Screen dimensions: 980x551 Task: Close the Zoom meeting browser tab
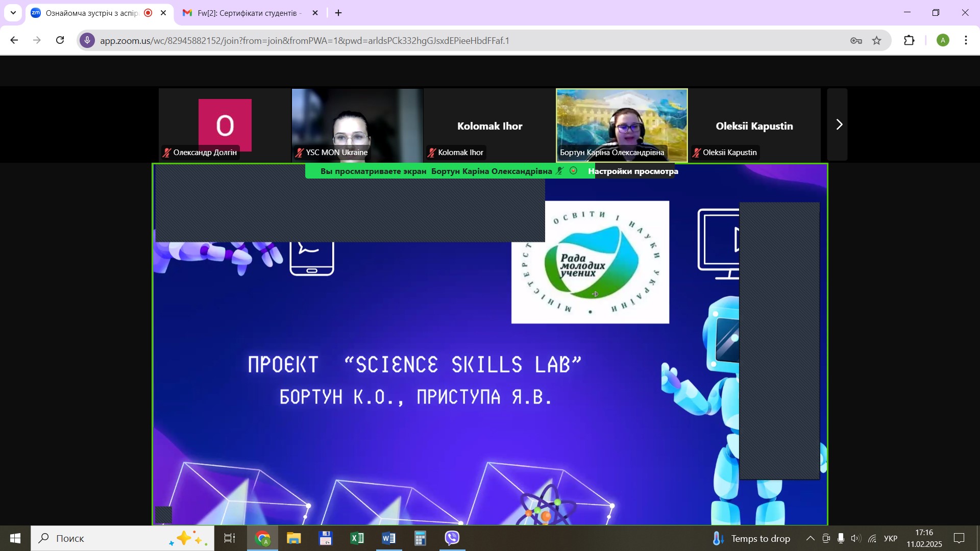[163, 13]
